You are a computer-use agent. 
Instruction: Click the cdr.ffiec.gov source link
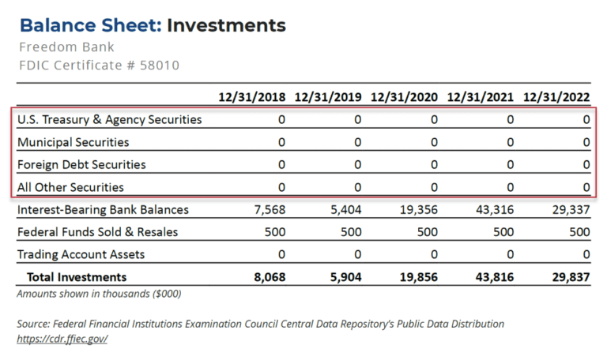pyautogui.click(x=62, y=339)
